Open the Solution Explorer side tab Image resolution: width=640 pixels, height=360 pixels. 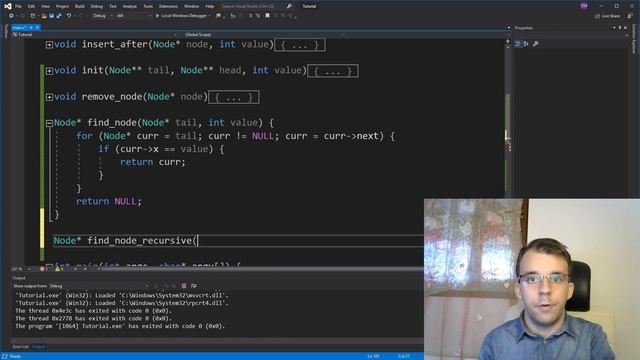[634, 39]
